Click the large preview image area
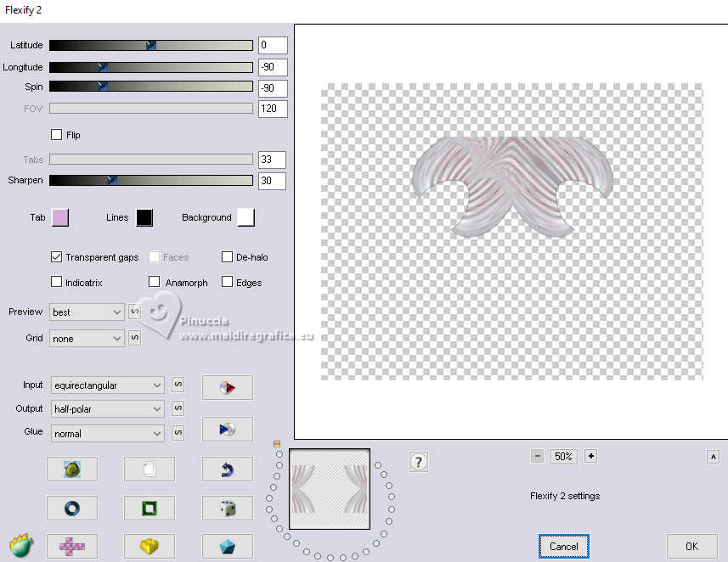The image size is (728, 562). point(511,232)
